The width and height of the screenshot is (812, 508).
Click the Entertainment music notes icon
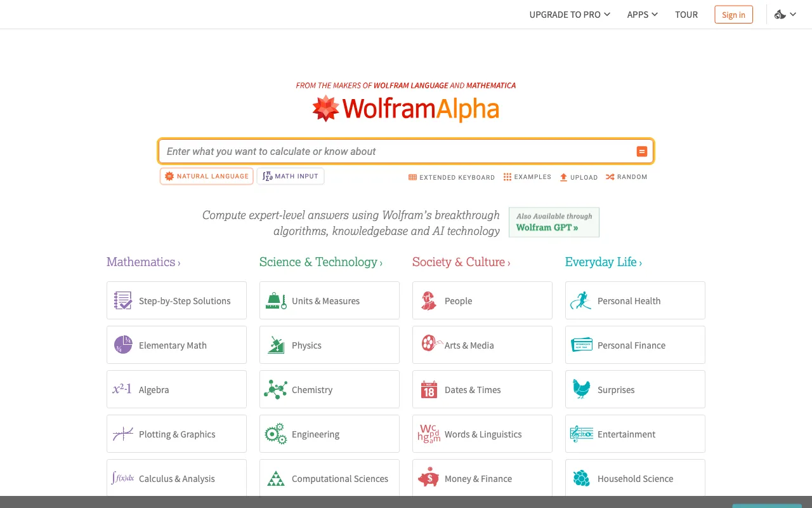[x=582, y=434]
